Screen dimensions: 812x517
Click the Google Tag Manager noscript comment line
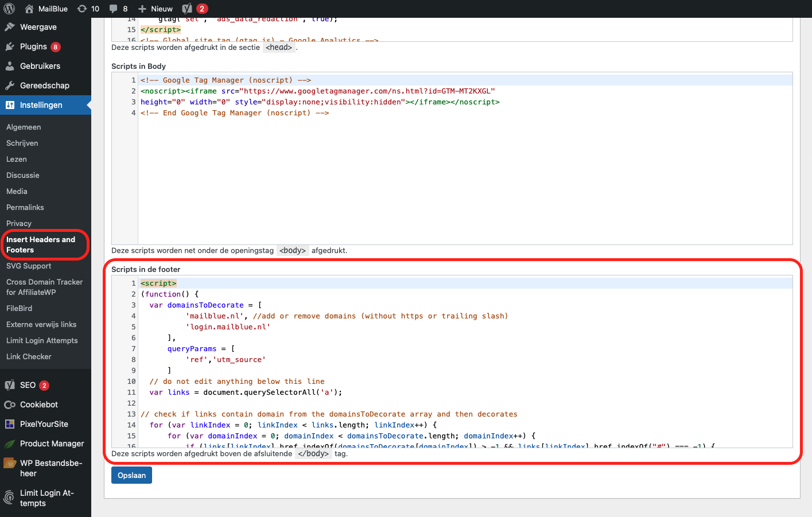226,80
